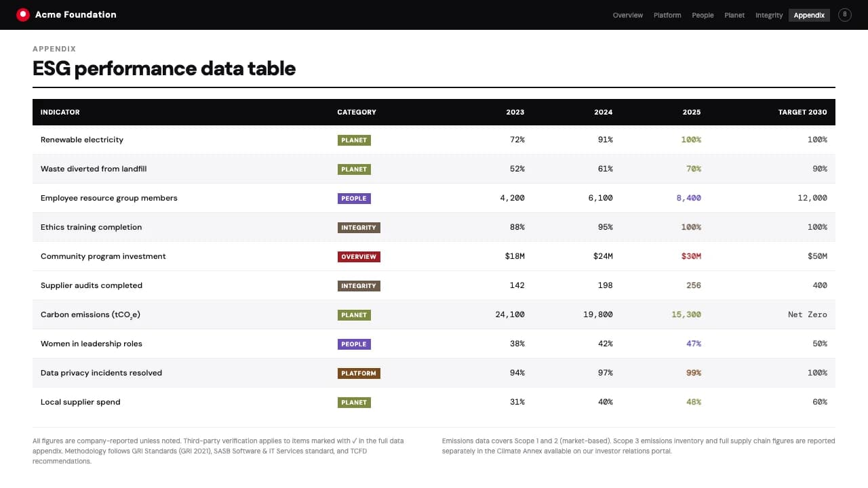Click the Acme Foundation red logo icon
Viewport: 868px width, 488px height.
coord(23,14)
